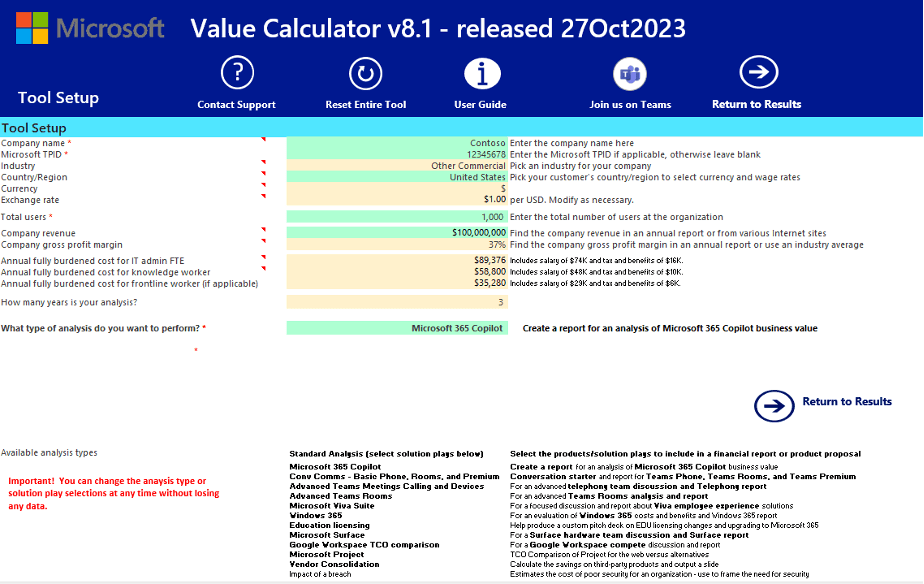Click the Reset Entire Tool label

tap(365, 104)
